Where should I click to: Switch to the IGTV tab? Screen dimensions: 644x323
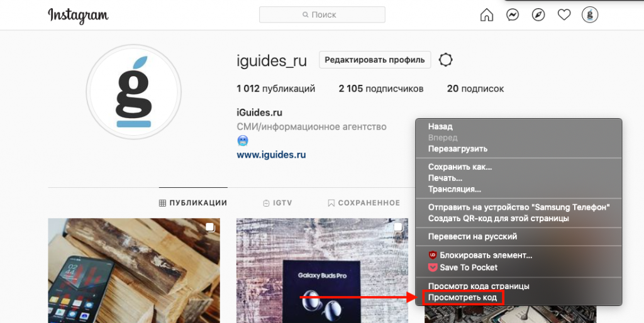(277, 203)
